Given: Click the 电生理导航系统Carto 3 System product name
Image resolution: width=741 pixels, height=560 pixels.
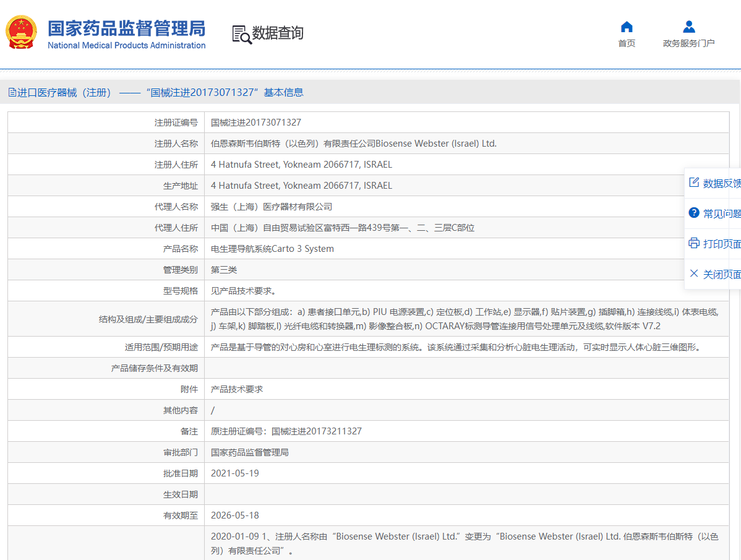Looking at the screenshot, I should click(x=272, y=249).
